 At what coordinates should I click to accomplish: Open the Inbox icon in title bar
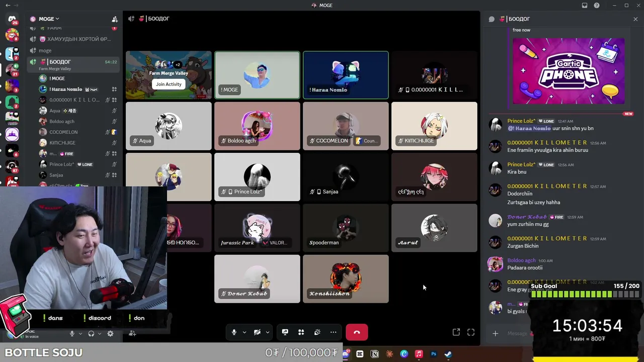(x=585, y=6)
